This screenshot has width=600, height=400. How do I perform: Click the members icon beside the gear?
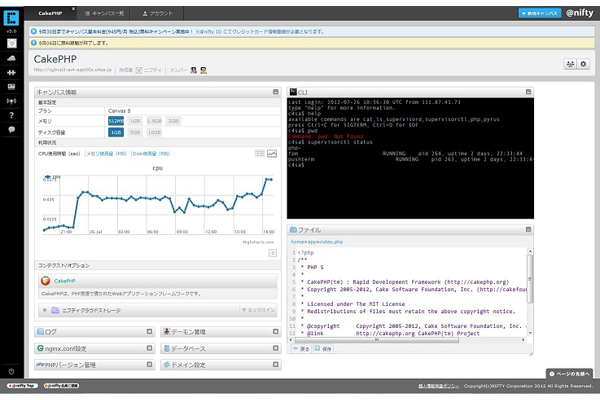point(570,64)
